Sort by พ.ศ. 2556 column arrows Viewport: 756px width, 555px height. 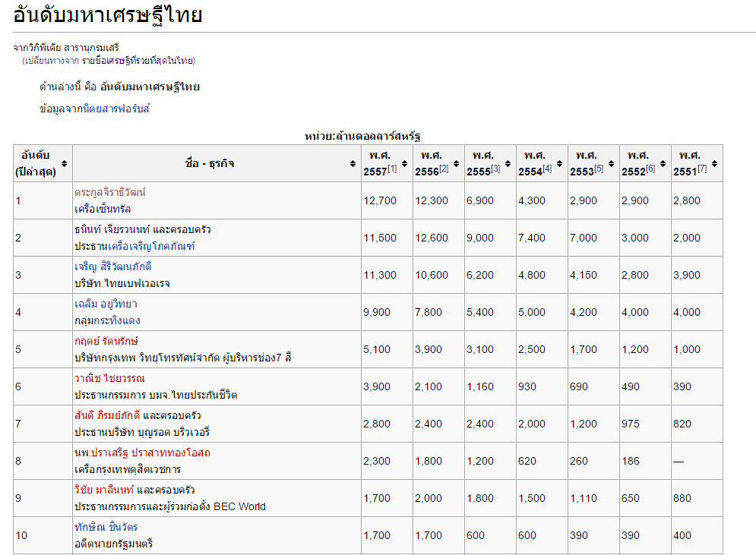(x=456, y=164)
